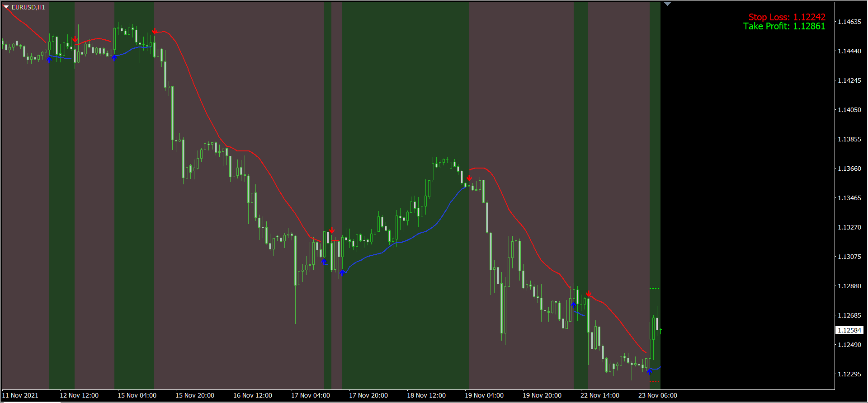The height and width of the screenshot is (403, 868).
Task: Select the green Take Profit 1.12861 label
Action: pyautogui.click(x=784, y=27)
